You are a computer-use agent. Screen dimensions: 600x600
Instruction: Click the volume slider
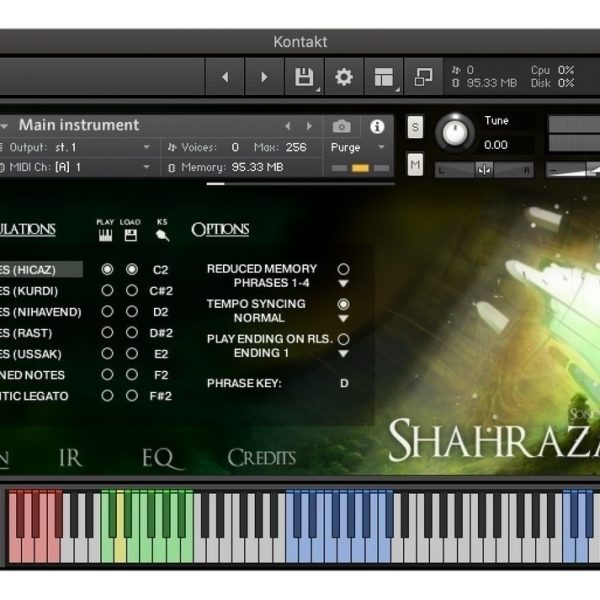coord(572,170)
